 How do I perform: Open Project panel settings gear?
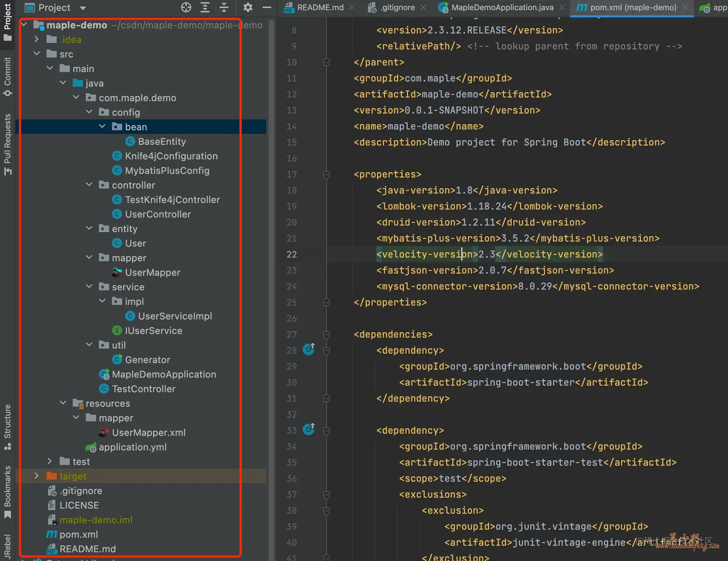coord(247,7)
